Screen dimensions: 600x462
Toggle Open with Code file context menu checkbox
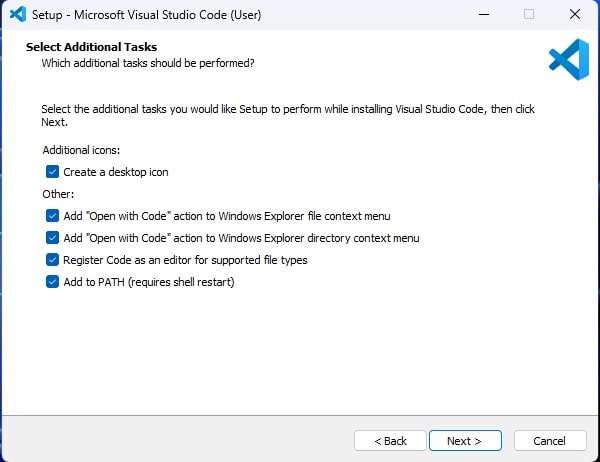coord(52,216)
